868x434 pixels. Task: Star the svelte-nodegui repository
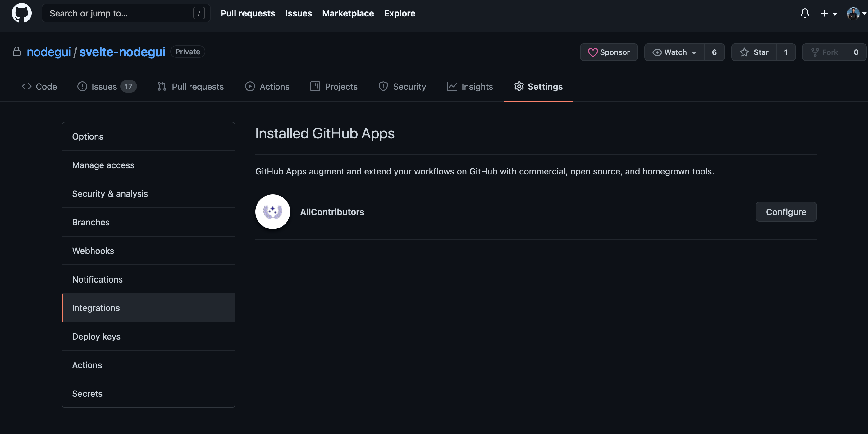(754, 52)
